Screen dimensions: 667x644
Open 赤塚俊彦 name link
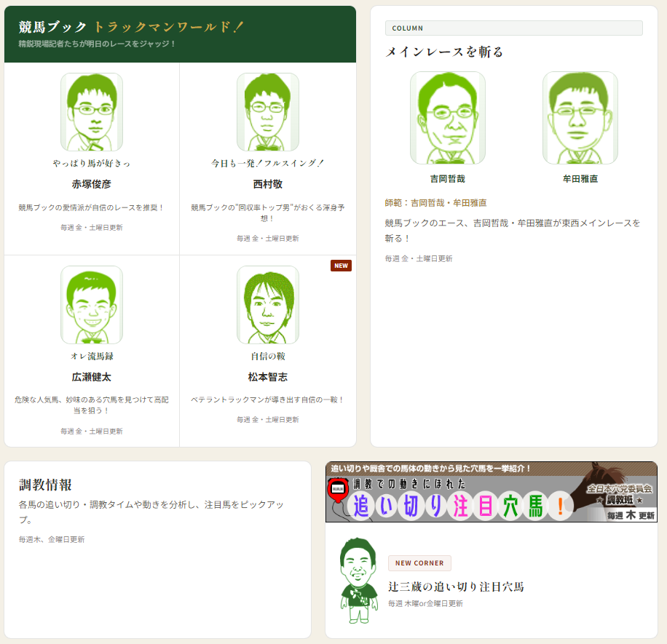click(x=92, y=184)
